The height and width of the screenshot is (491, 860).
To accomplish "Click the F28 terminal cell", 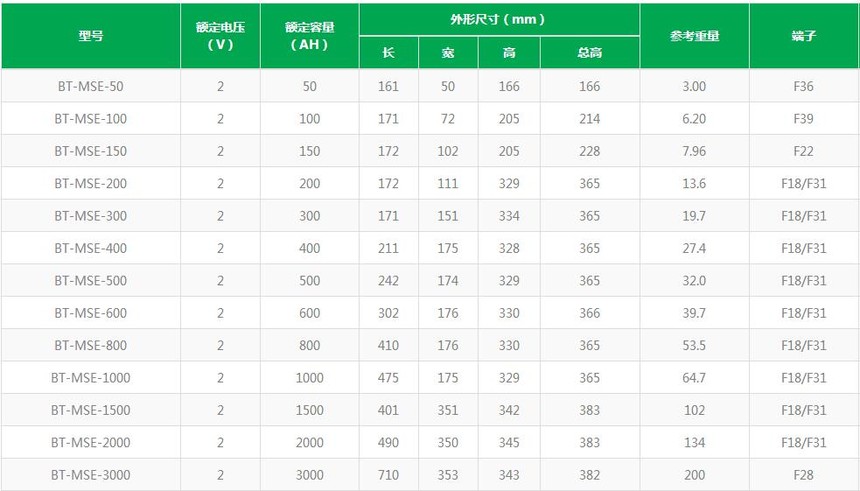I will click(803, 475).
